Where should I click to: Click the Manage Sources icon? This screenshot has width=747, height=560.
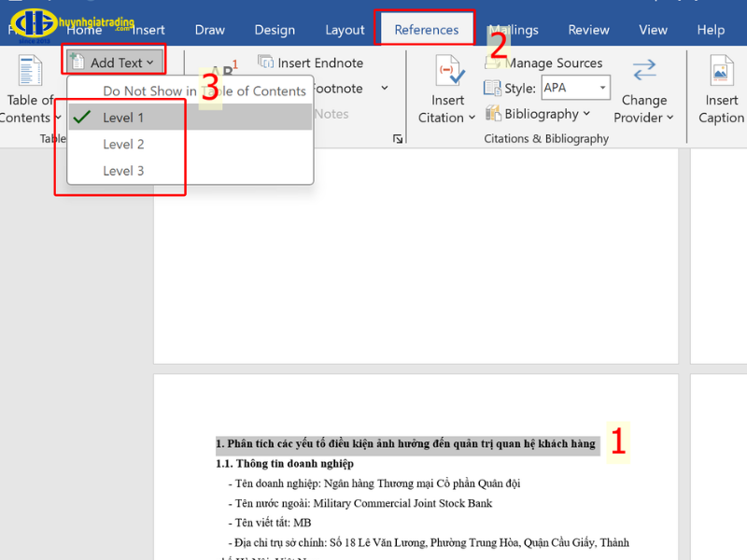point(494,63)
